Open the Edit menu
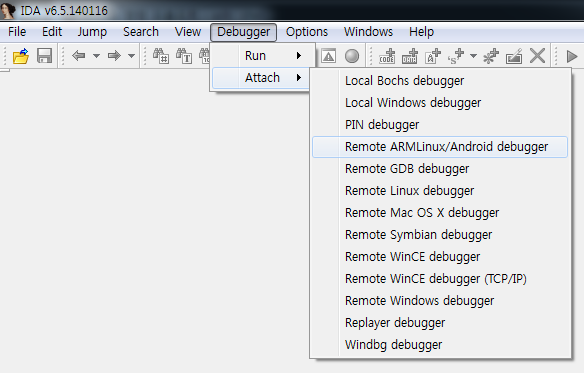Screen dimensions: 584x373 (52, 32)
